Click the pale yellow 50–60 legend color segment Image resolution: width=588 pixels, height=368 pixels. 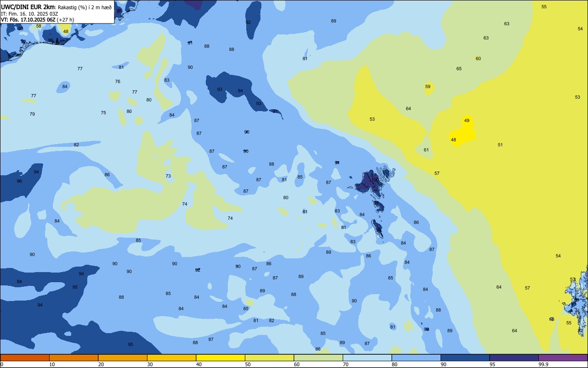[269, 357]
